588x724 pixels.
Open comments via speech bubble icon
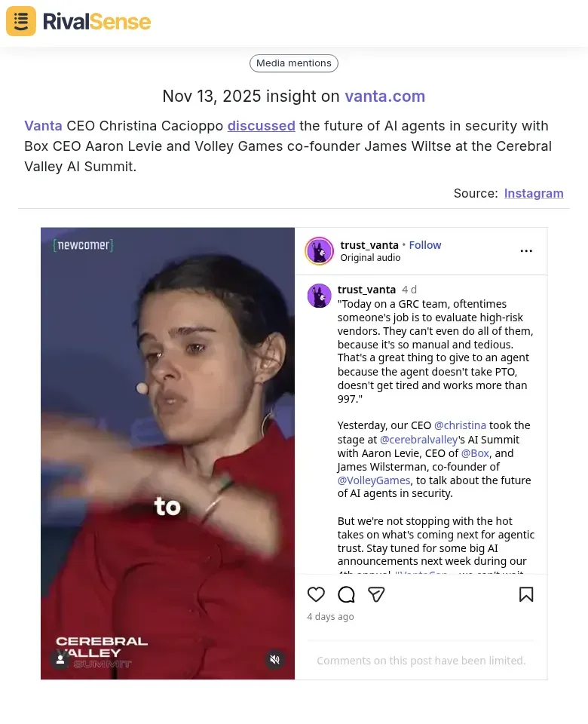346,594
